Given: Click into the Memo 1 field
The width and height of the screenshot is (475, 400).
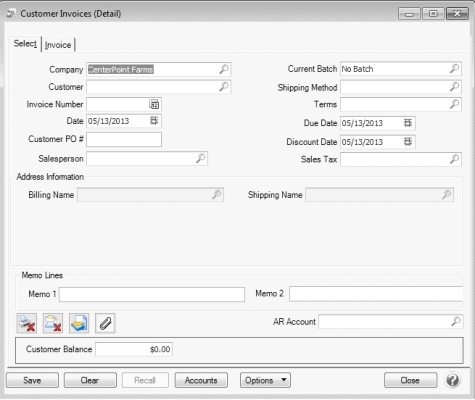Looking at the screenshot, I should (152, 294).
